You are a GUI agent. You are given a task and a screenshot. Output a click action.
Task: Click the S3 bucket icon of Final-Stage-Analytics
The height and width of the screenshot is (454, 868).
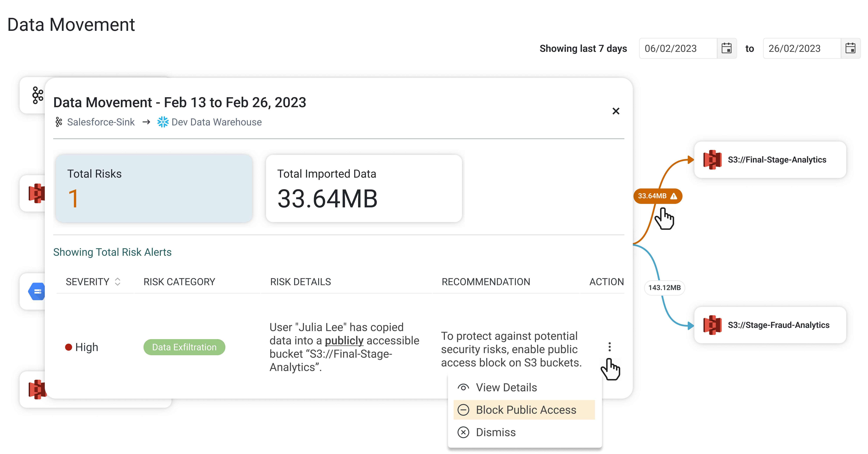[712, 160]
